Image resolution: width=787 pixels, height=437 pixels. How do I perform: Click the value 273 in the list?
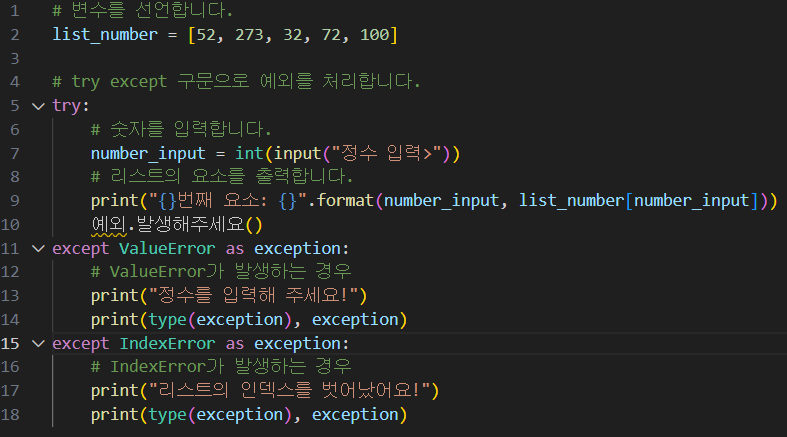(249, 35)
